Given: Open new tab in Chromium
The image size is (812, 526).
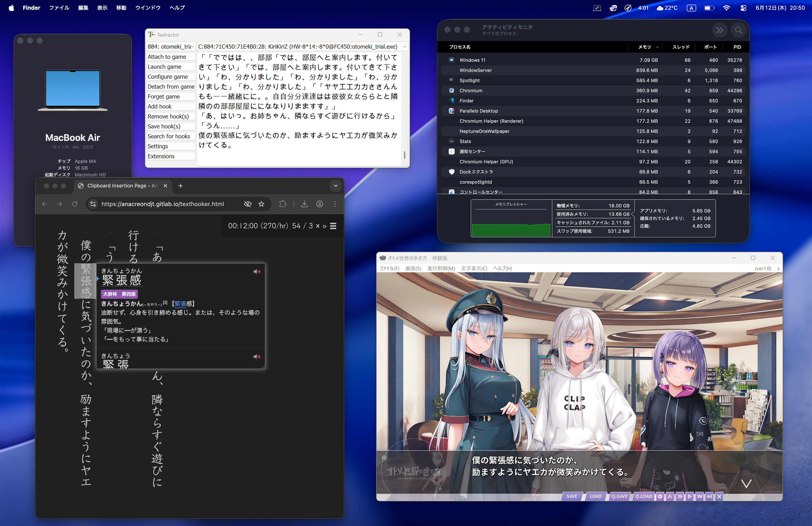Looking at the screenshot, I should click(x=180, y=186).
